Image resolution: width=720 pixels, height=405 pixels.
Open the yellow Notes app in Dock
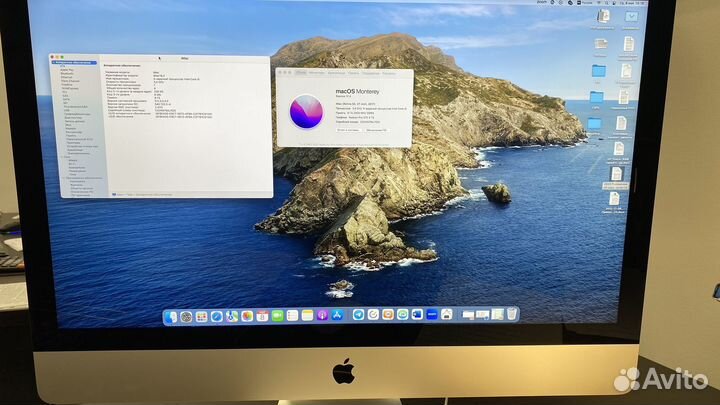307,315
